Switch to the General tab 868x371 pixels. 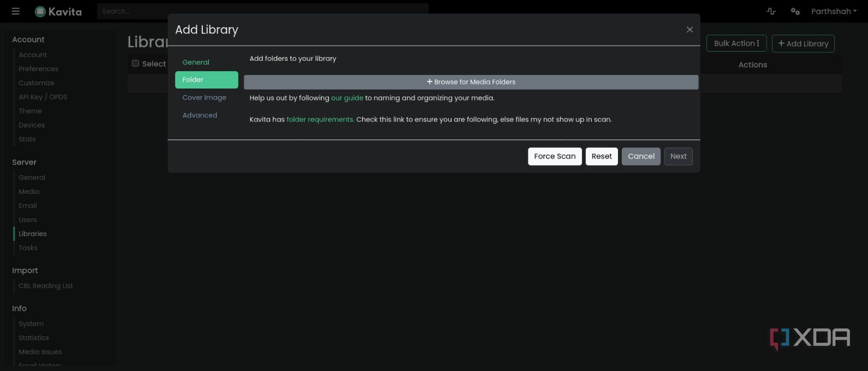click(196, 62)
